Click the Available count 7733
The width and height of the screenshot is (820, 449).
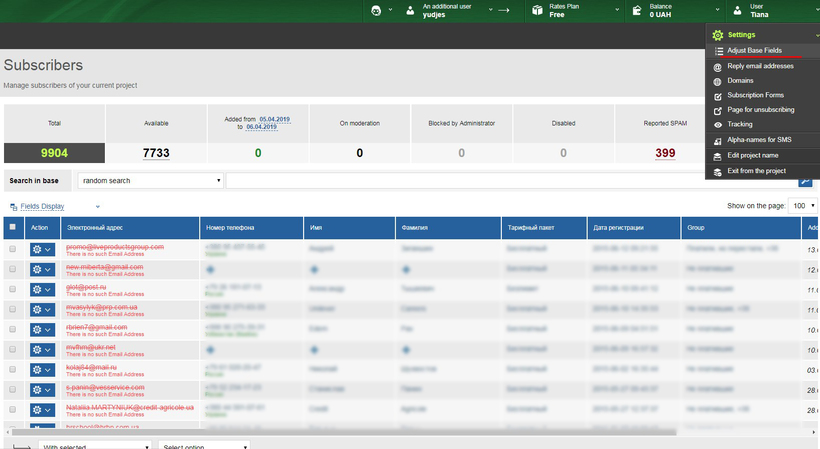tap(156, 153)
